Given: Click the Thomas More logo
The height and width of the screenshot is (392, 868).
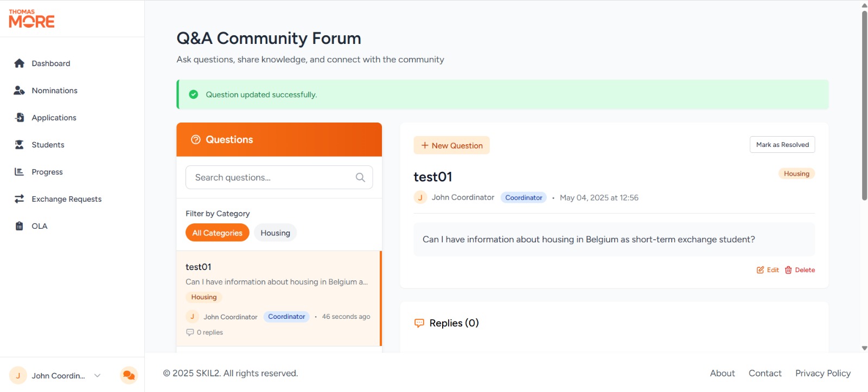Looking at the screenshot, I should pyautogui.click(x=31, y=18).
